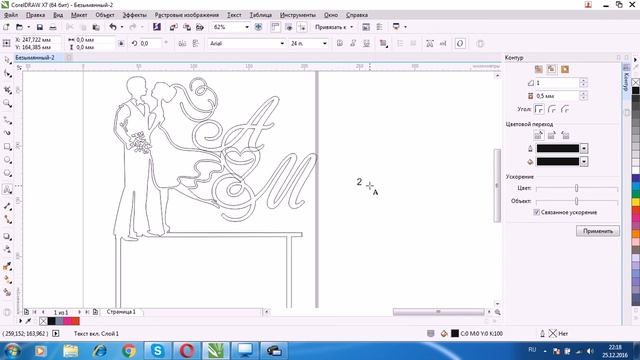640x360 pixels.
Task: Choose Contour to center option
Action: tap(539, 69)
